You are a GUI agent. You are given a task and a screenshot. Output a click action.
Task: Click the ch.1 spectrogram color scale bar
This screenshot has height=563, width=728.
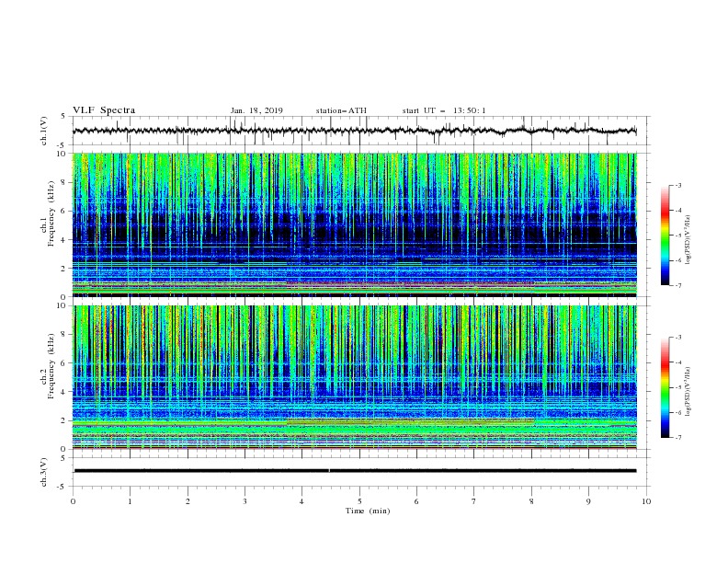[665, 236]
